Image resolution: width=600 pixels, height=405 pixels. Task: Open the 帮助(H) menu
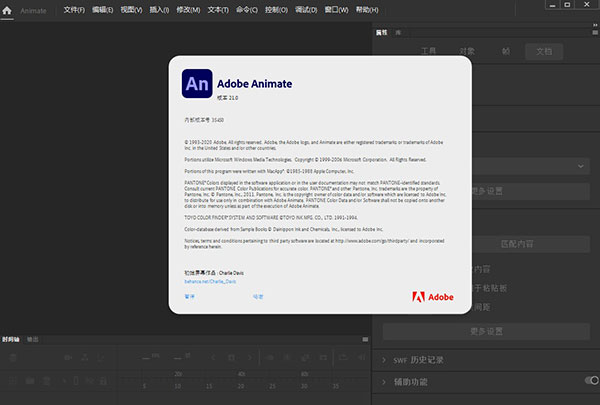click(338, 9)
